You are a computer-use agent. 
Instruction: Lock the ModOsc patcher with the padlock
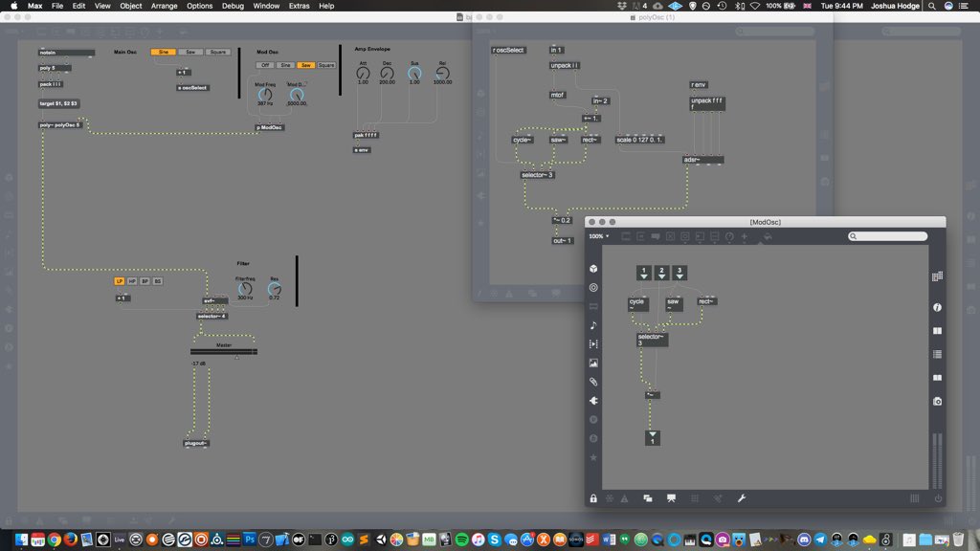[592, 498]
